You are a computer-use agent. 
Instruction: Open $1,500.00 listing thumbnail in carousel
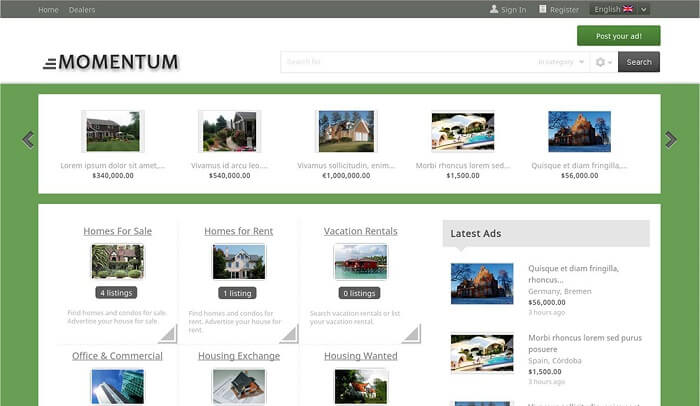[x=463, y=131]
